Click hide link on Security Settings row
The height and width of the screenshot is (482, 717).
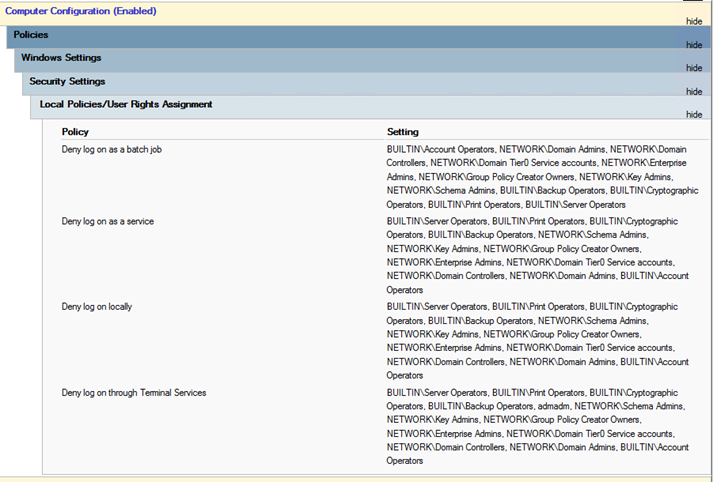click(x=693, y=91)
